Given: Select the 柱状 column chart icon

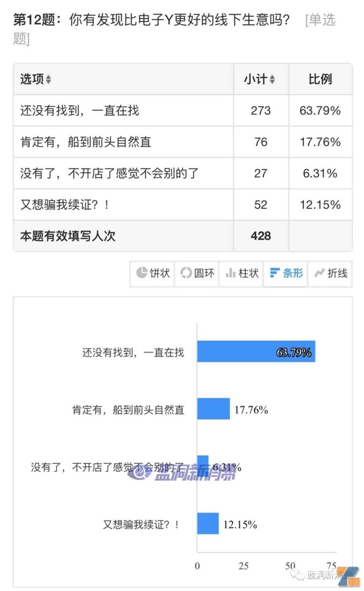Looking at the screenshot, I should click(241, 273).
